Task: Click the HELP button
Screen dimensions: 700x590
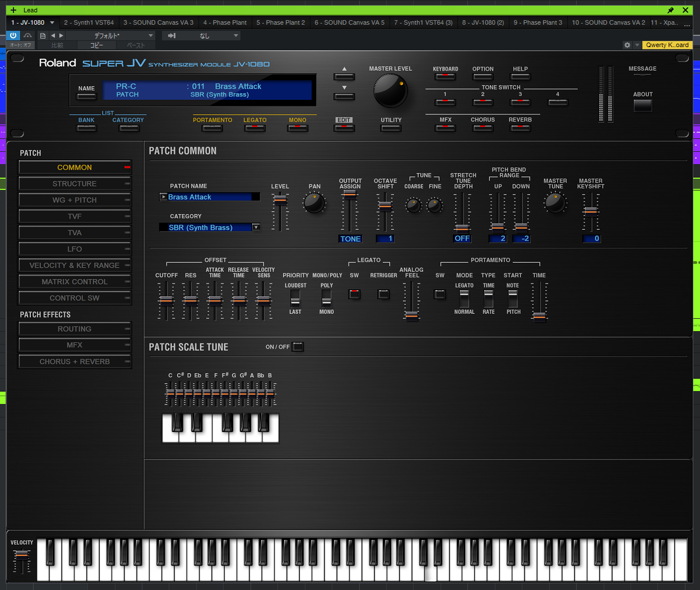Action: pyautogui.click(x=520, y=76)
